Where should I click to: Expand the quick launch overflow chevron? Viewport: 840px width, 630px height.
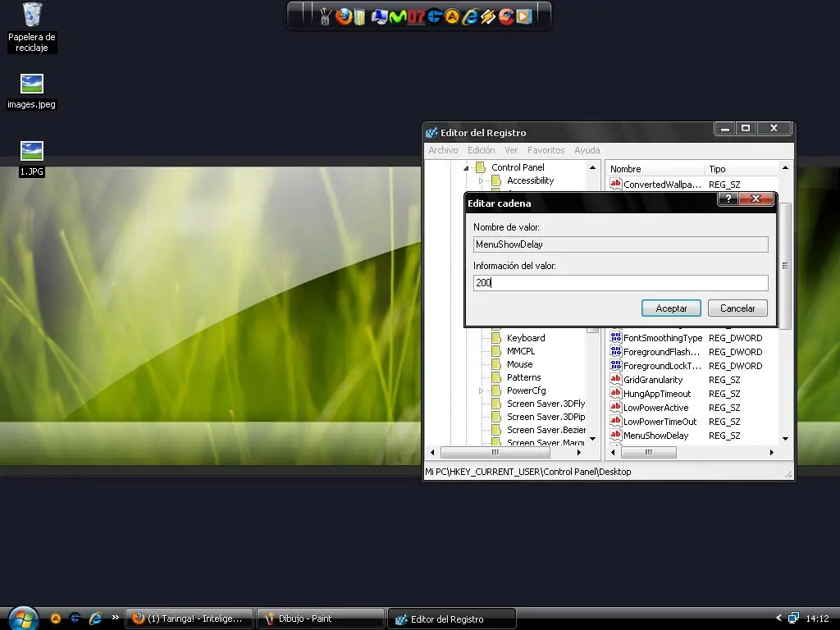click(115, 618)
